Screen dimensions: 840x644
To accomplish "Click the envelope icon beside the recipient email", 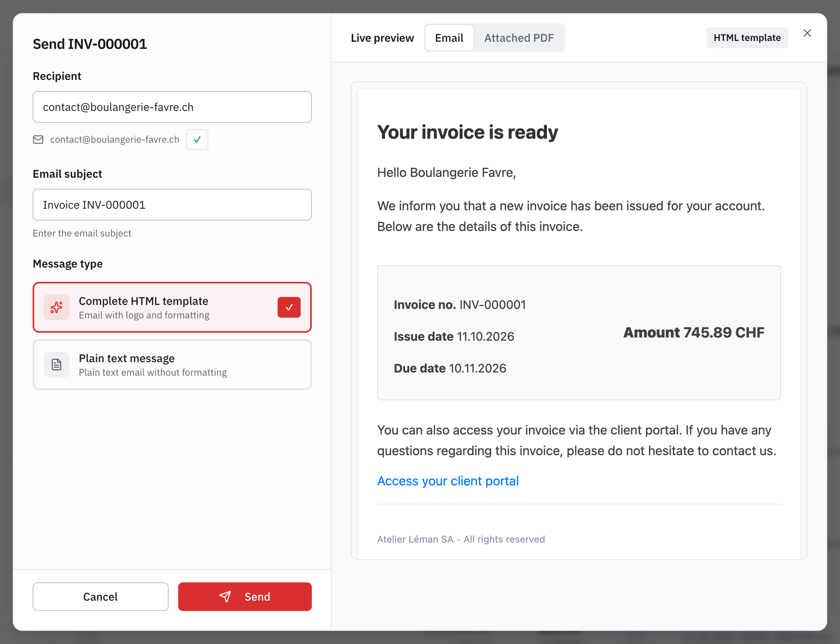I will 38,140.
